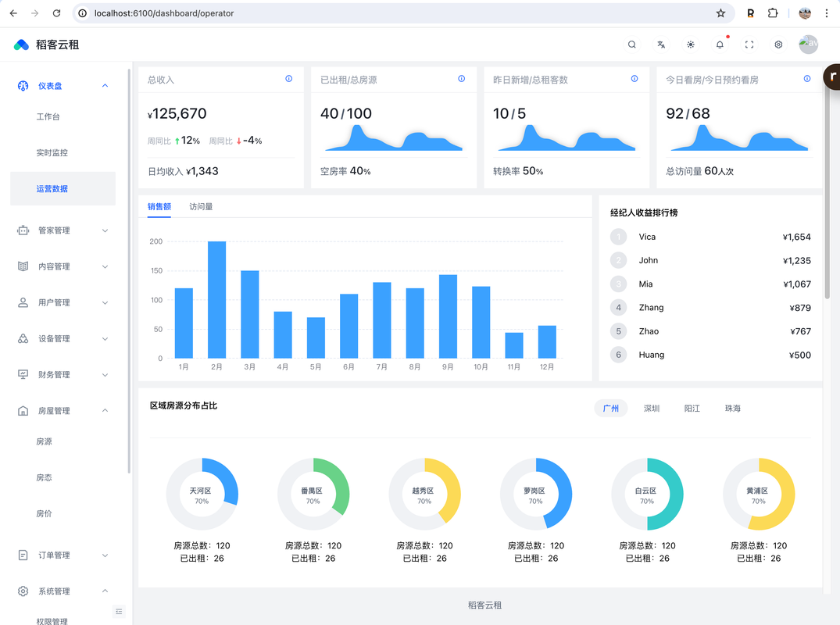This screenshot has width=840, height=625.
Task: Click the info icon on 今日看房 card
Action: pos(807,79)
